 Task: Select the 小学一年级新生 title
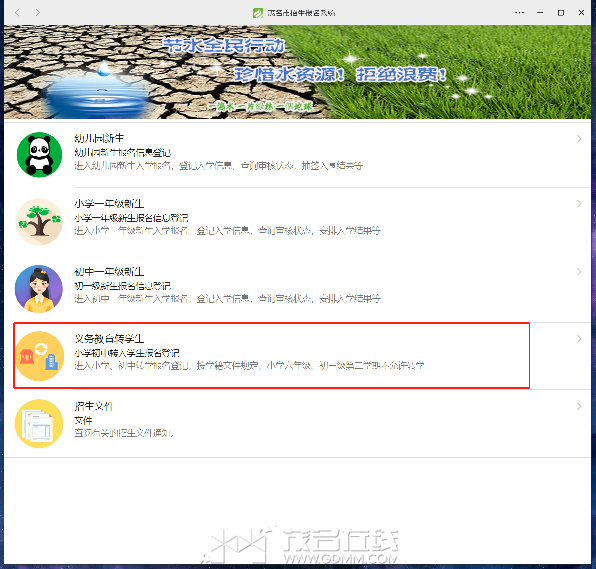point(109,204)
